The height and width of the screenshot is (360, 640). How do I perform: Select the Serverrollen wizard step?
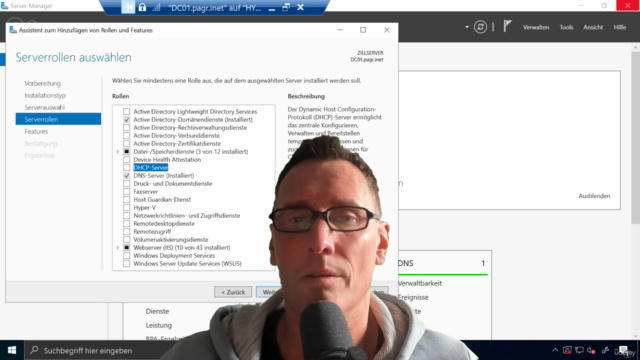(x=58, y=119)
